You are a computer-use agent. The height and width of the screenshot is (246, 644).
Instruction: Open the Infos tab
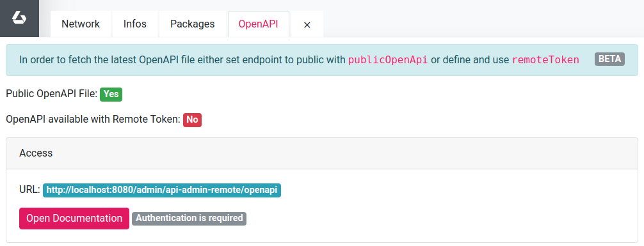click(134, 24)
